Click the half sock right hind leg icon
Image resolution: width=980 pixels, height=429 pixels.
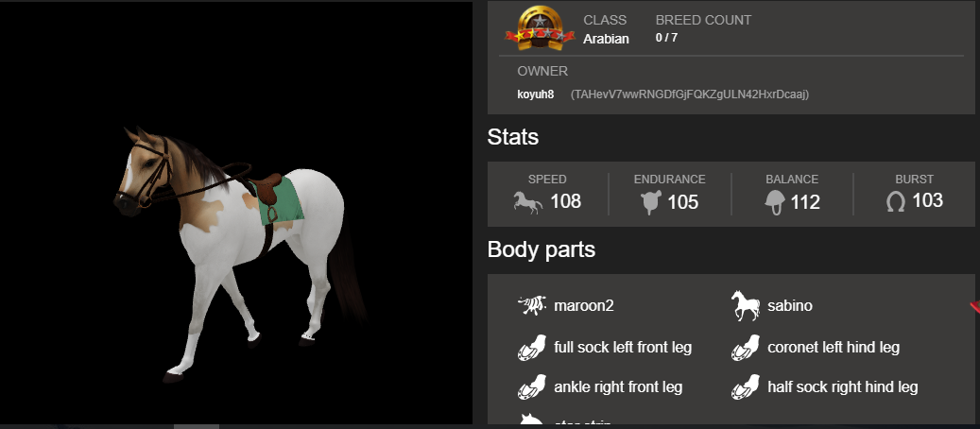(x=746, y=387)
